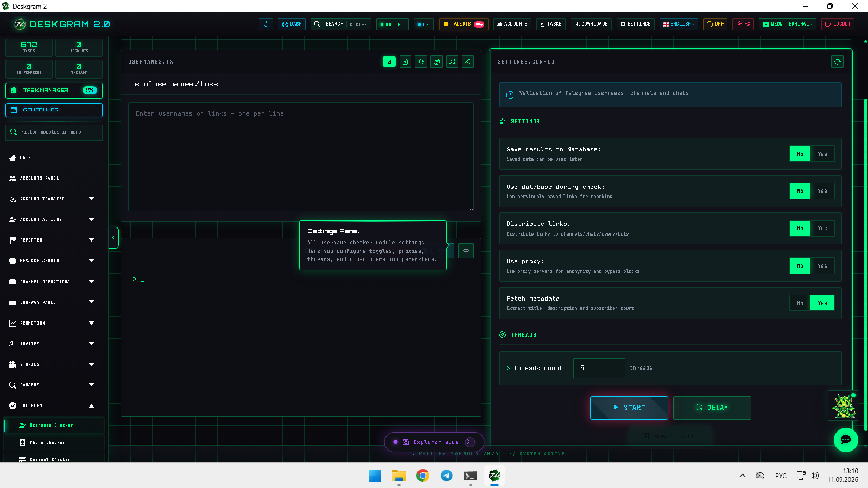Set Save results to database to Yes
The width and height of the screenshot is (868, 488).
(822, 154)
